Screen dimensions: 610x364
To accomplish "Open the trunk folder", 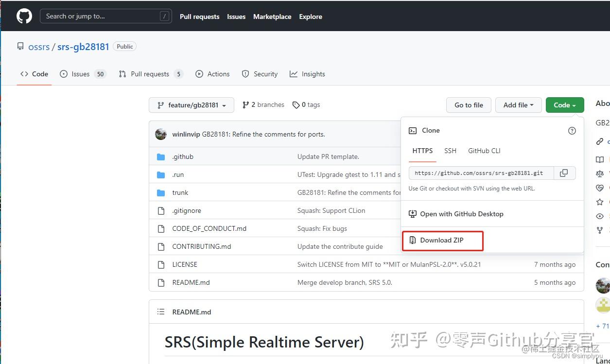I will [180, 192].
